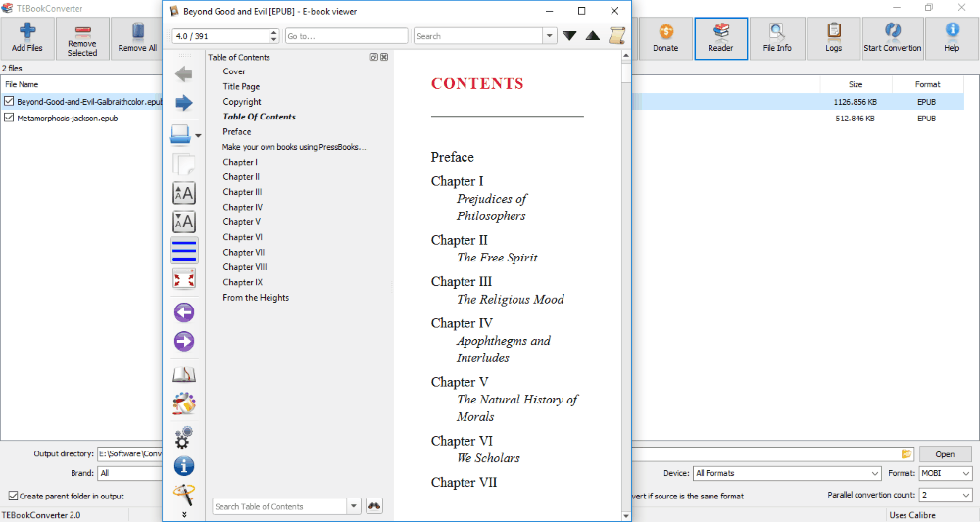The width and height of the screenshot is (980, 522).
Task: Find next match with the down triangle
Action: click(569, 36)
